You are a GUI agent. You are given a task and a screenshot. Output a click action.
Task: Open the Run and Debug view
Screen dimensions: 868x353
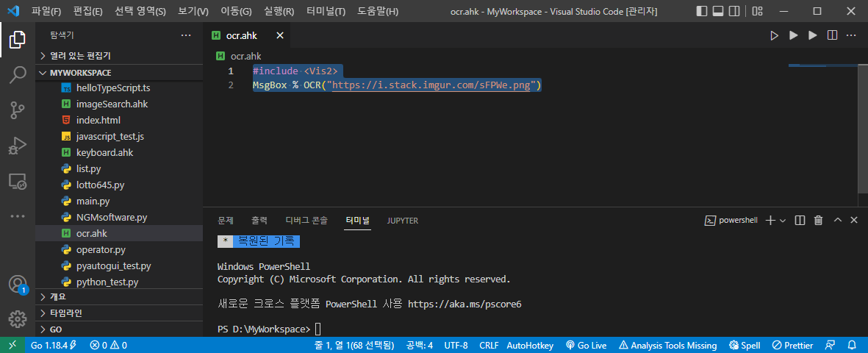(x=17, y=146)
